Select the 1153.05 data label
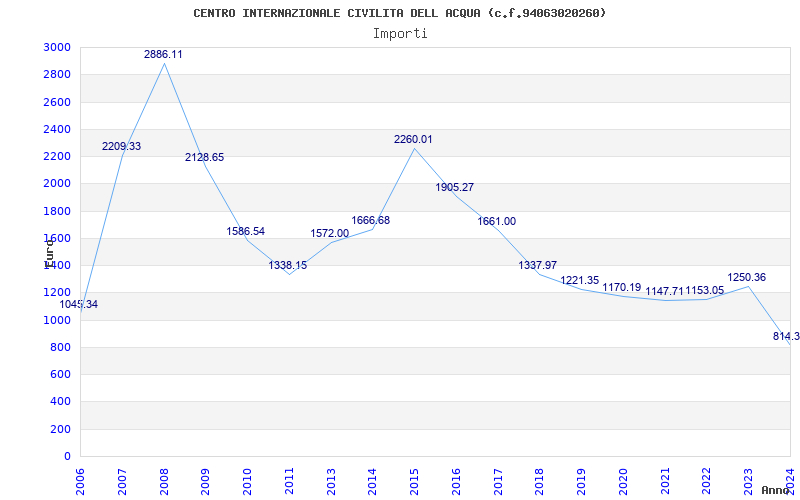This screenshot has height=500, width=800. pyautogui.click(x=705, y=290)
